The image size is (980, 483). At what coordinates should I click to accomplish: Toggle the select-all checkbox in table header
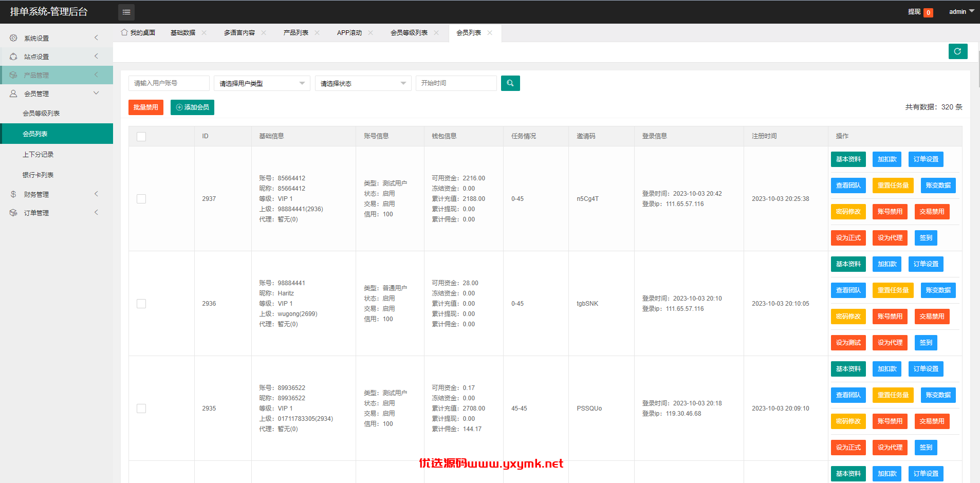click(141, 137)
